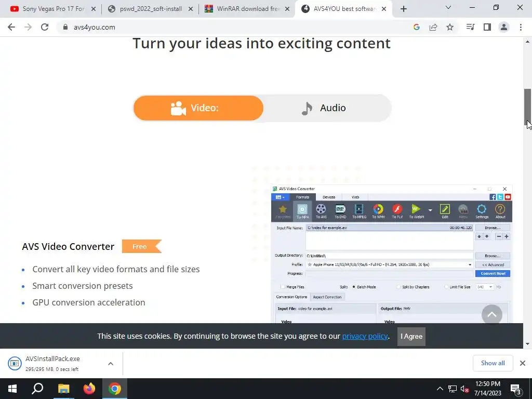Open Twitter icon in AVS converter

(500, 197)
